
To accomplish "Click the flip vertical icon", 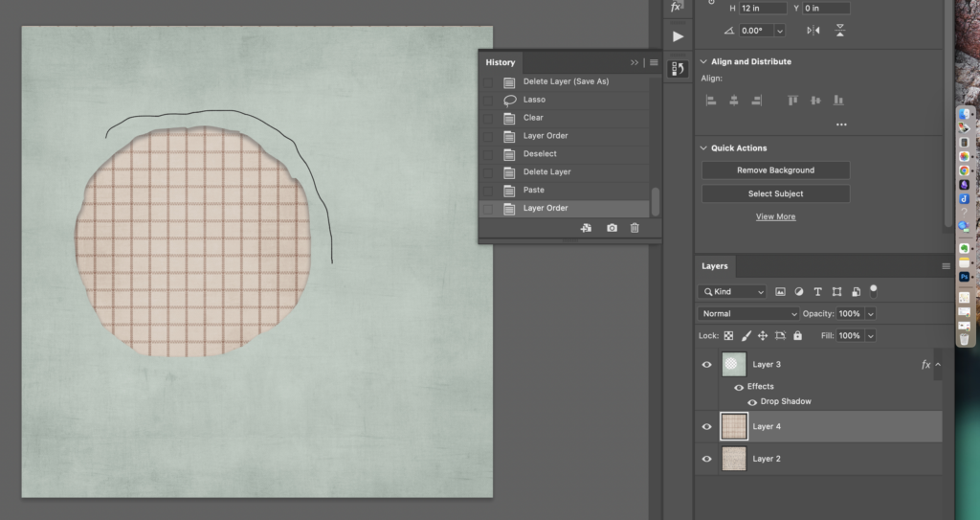I will [x=840, y=30].
